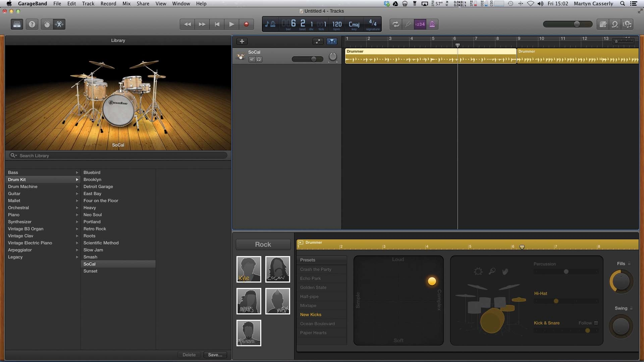Open the Mix menu
Viewport: 644px width, 362px height.
tap(126, 4)
